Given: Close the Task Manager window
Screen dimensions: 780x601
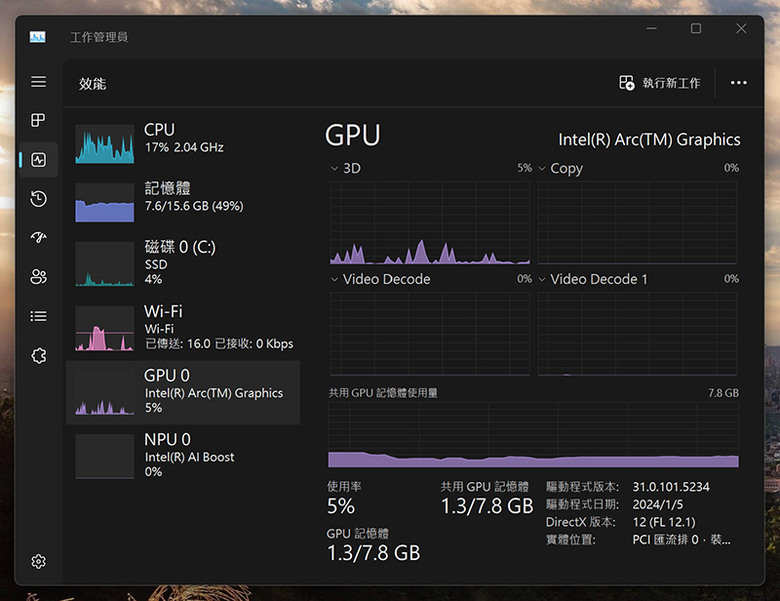Looking at the screenshot, I should [741, 29].
